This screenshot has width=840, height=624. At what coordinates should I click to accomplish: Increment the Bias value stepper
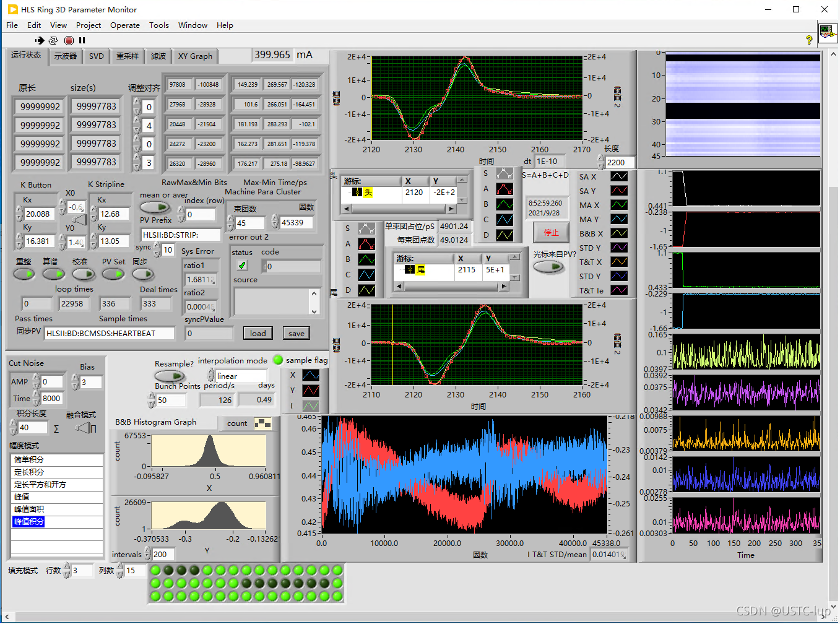coord(75,378)
